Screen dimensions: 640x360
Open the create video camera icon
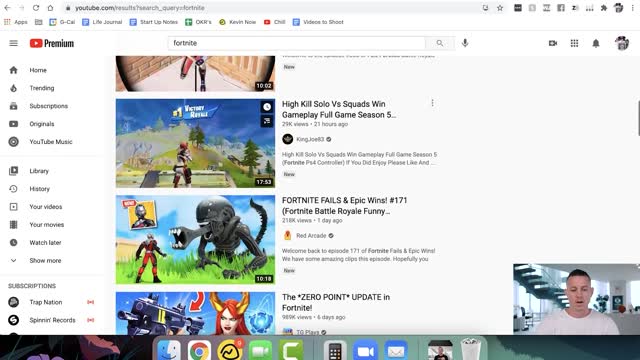(553, 43)
